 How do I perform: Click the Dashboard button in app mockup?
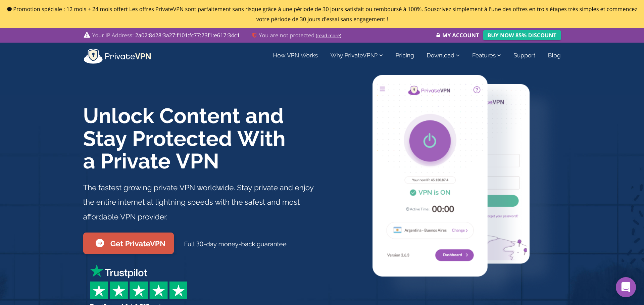click(x=454, y=255)
